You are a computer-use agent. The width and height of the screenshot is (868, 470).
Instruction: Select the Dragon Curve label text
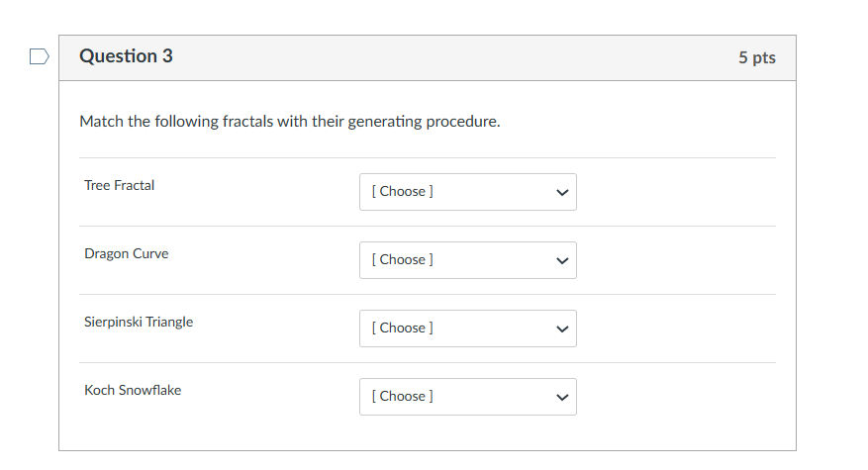(x=127, y=253)
